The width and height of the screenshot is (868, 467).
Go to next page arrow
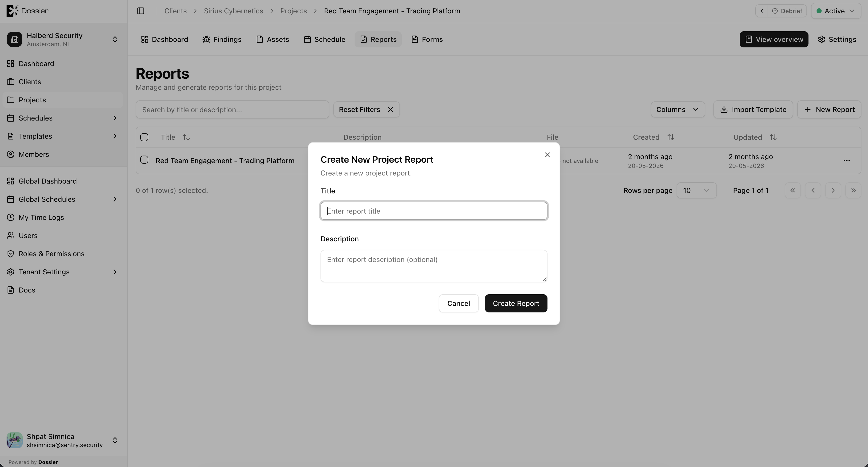tap(833, 190)
